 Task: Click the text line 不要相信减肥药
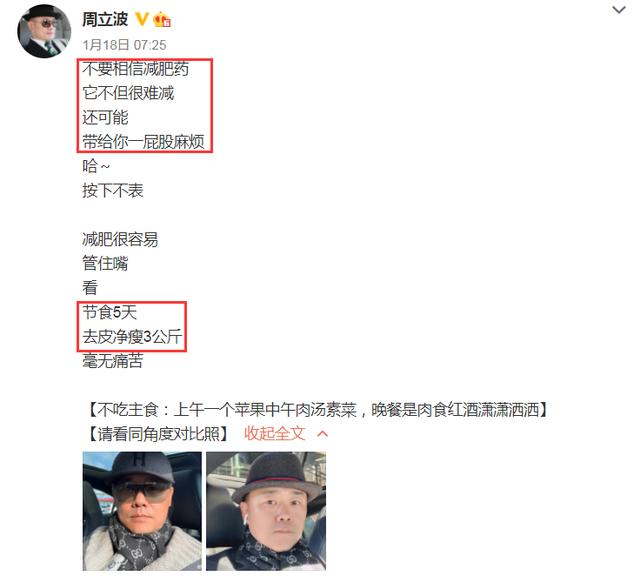tap(136, 69)
